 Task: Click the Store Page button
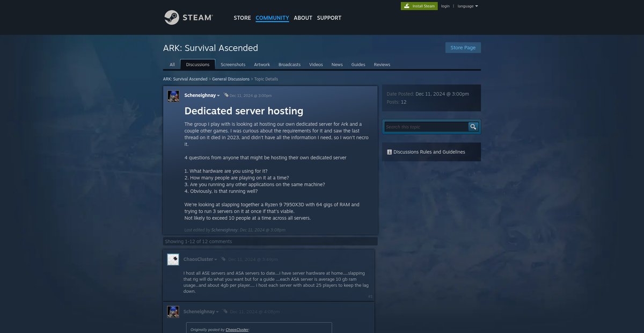[x=463, y=47]
